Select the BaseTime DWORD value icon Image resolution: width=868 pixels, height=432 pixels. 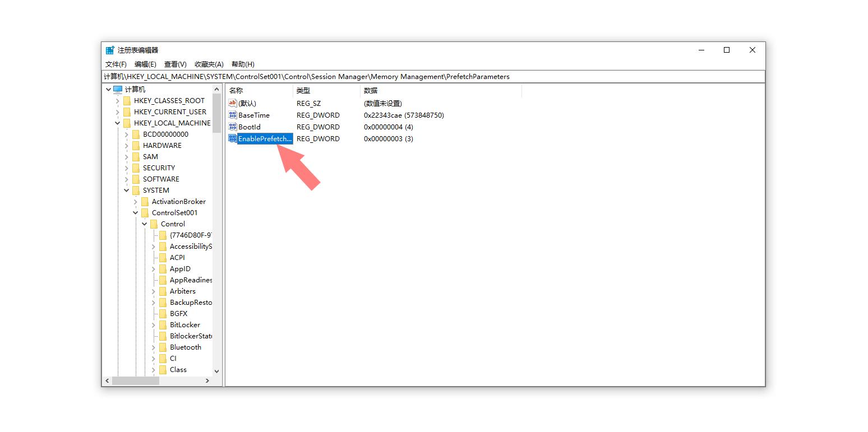[233, 115]
